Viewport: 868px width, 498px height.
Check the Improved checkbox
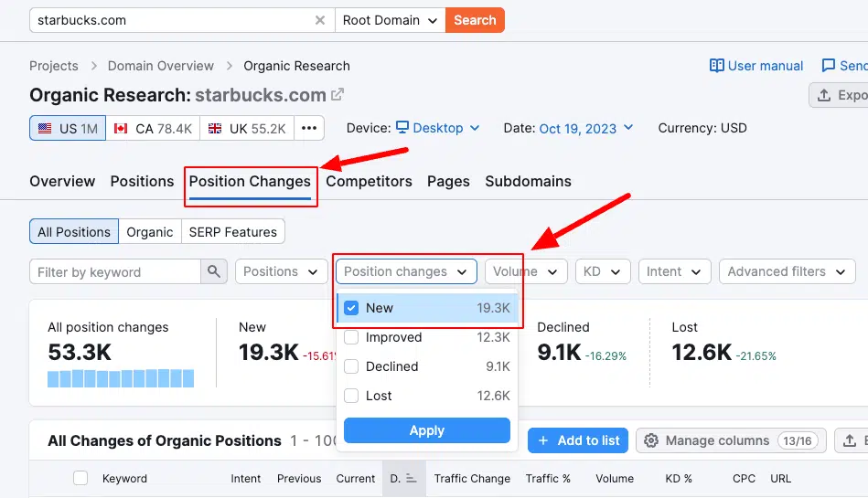coord(351,337)
